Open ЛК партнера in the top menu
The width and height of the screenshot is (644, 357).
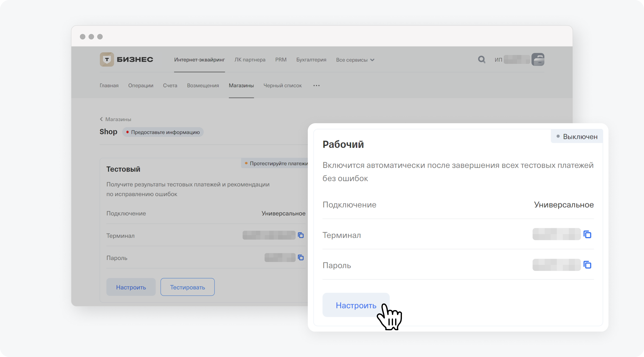point(250,60)
